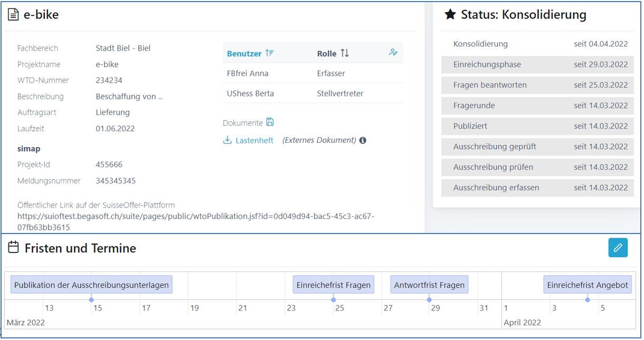Viewport: 644px width, 340px height.
Task: Click the Erfasser role cell
Action: [331, 73]
